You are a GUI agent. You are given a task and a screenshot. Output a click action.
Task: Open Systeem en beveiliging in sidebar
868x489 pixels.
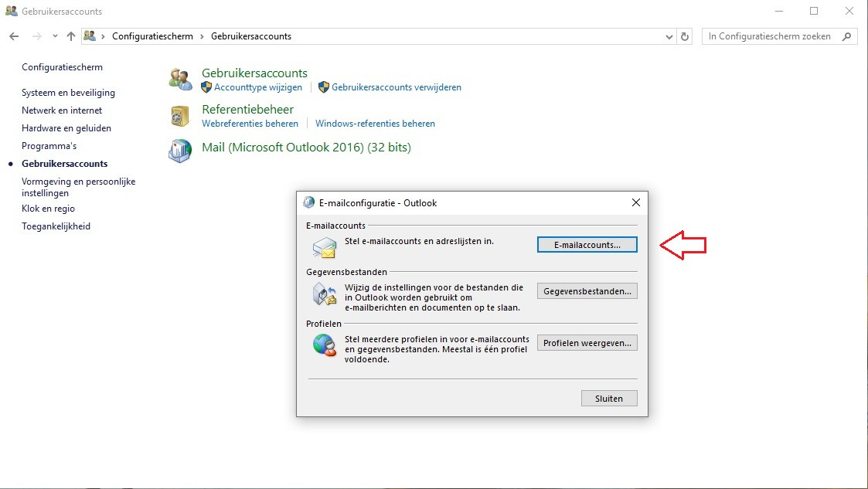point(68,93)
